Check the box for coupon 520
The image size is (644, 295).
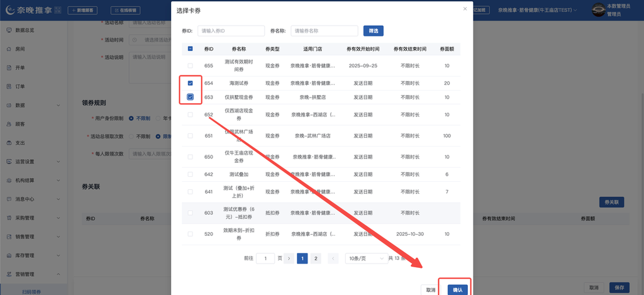point(190,234)
